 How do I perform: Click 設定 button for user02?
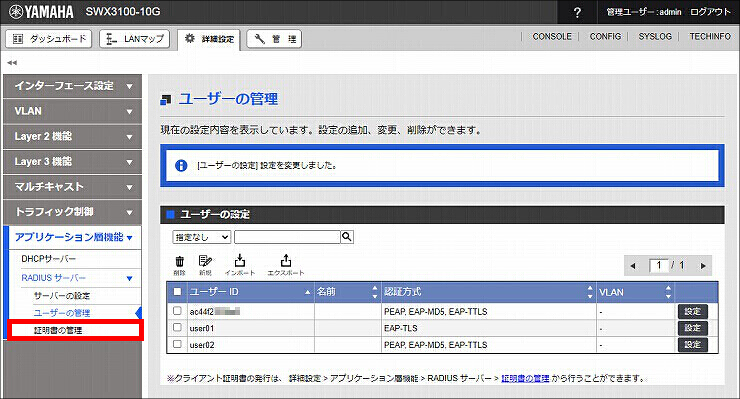click(x=692, y=345)
